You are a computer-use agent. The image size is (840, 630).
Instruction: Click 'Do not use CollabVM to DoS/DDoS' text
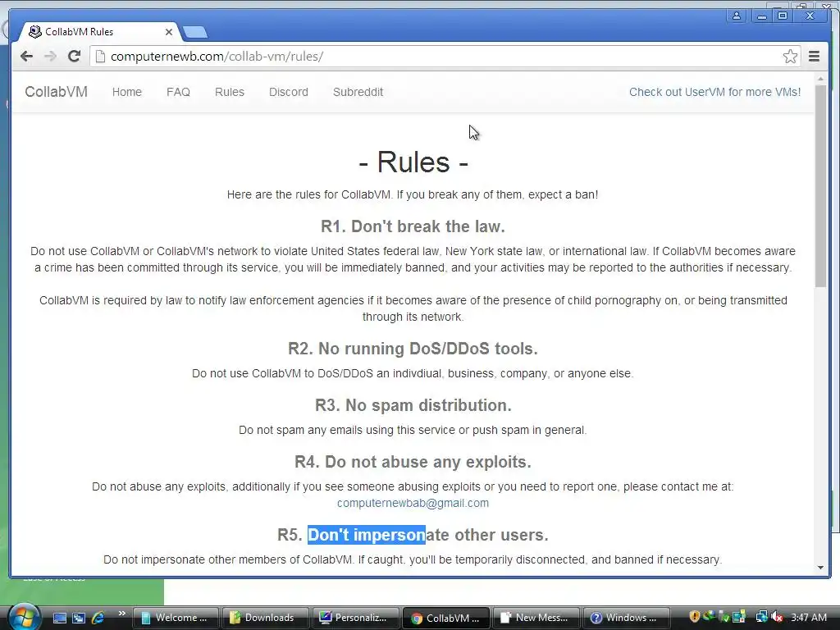click(413, 373)
